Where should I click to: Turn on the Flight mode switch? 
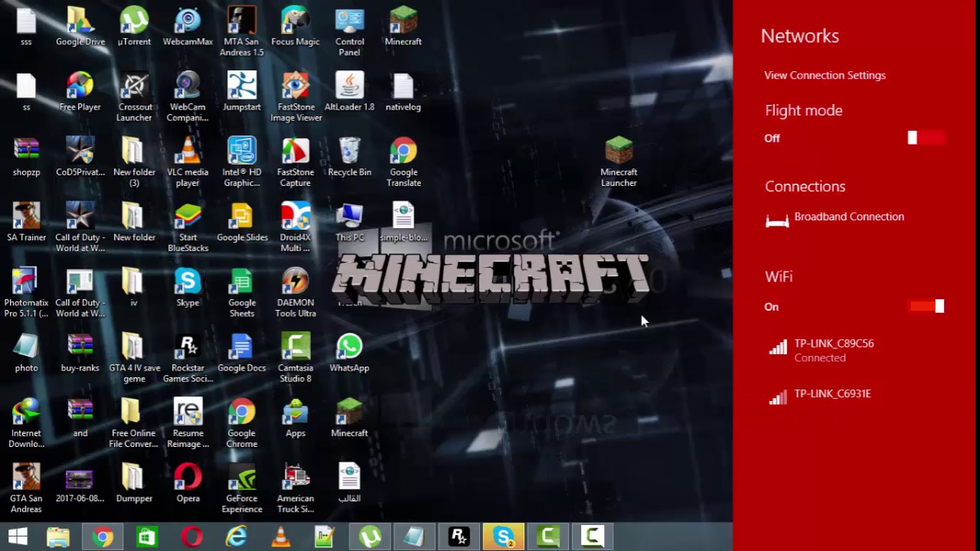(926, 138)
